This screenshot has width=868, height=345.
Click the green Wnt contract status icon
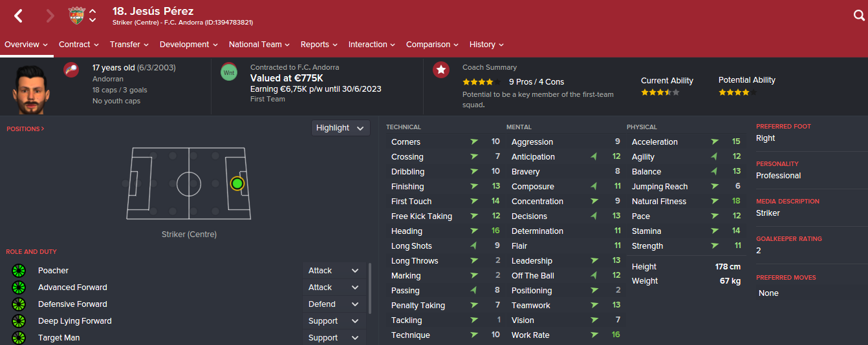coord(229,72)
